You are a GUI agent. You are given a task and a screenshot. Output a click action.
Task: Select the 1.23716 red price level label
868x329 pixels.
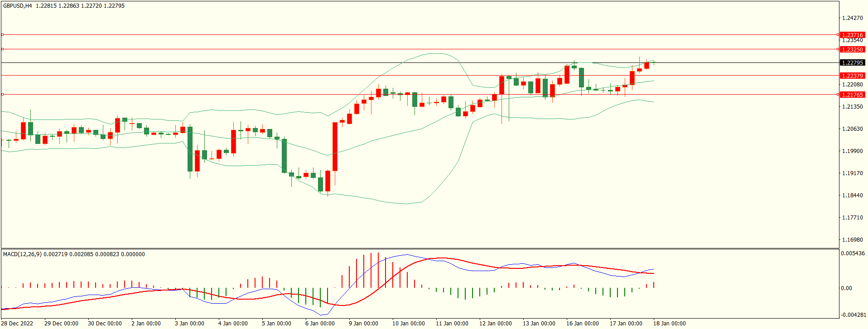pos(852,35)
